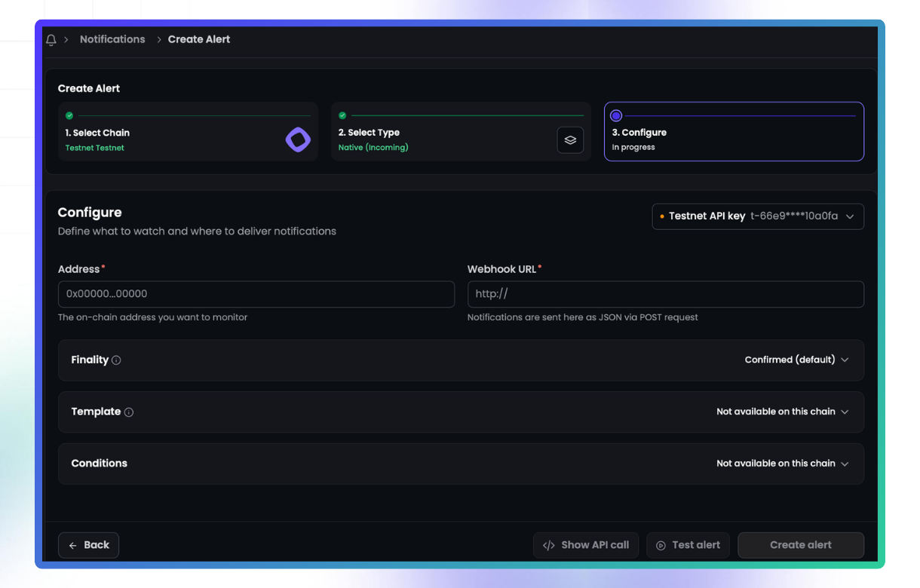This screenshot has width=920, height=588.
Task: Click the Conditions label
Action: coord(99,464)
